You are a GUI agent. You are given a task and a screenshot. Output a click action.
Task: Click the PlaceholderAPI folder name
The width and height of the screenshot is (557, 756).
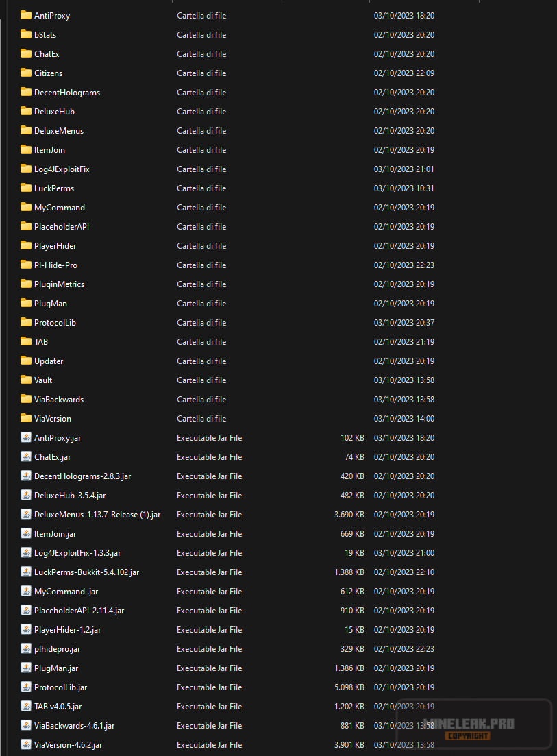pyautogui.click(x=62, y=226)
